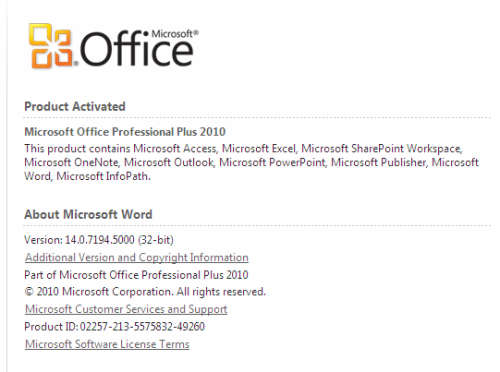
Task: Click Microsoft SharePoint Workspace in the description
Action: [381, 148]
